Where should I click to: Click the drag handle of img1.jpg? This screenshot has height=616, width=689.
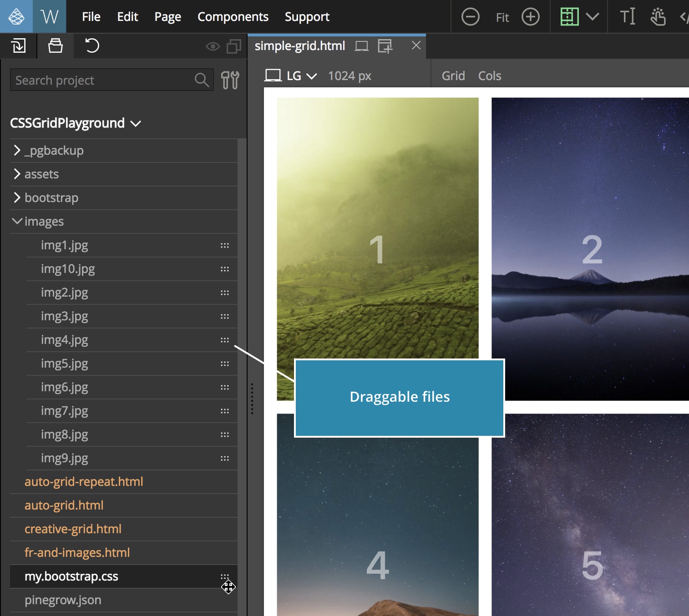[225, 245]
